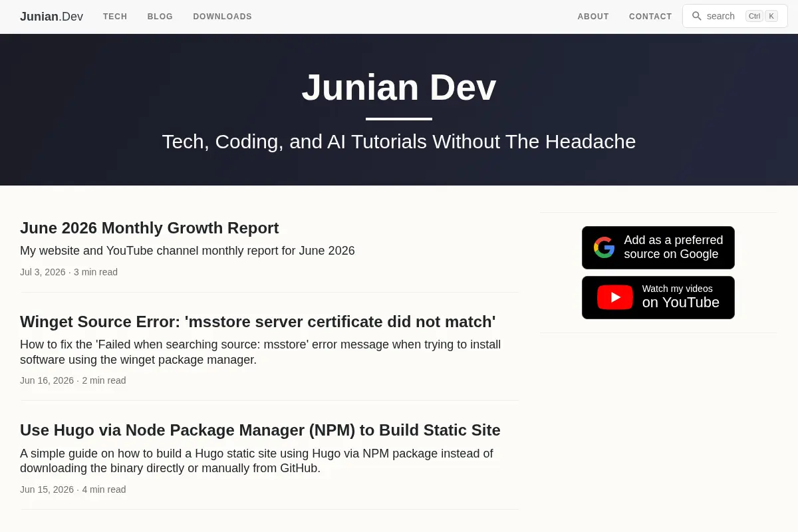Click the Junian Dev hero heading

[x=399, y=87]
